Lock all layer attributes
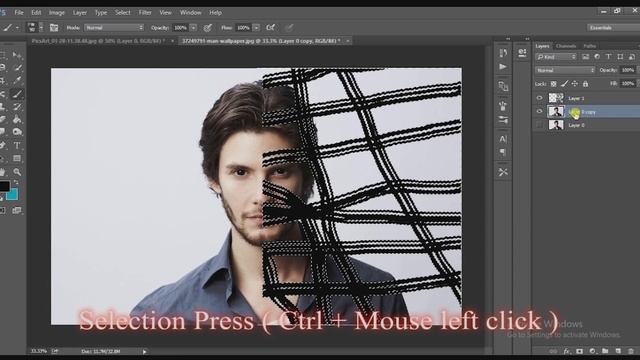Viewport: 640px width, 360px height. [x=585, y=84]
